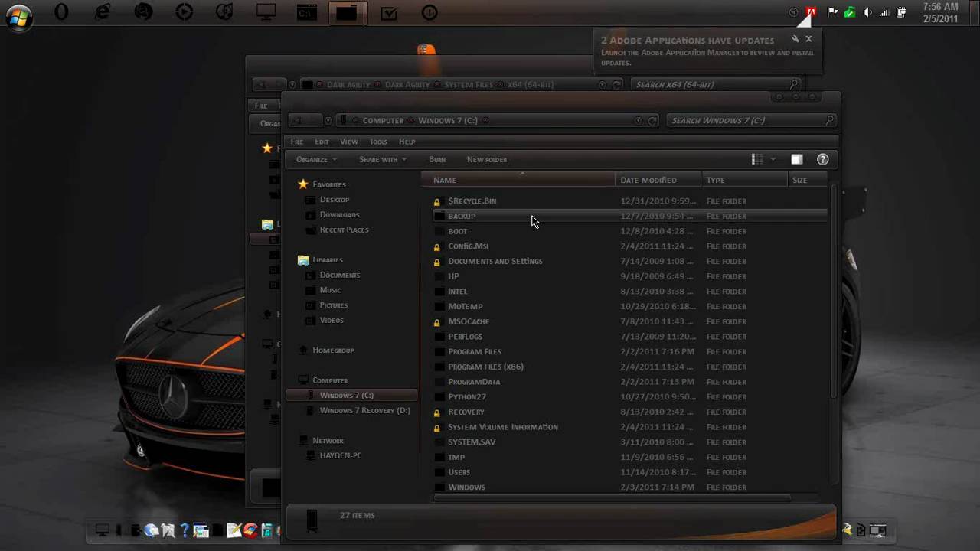Select Windows 7 Recovery (D:) drive
The height and width of the screenshot is (551, 980).
364,410
